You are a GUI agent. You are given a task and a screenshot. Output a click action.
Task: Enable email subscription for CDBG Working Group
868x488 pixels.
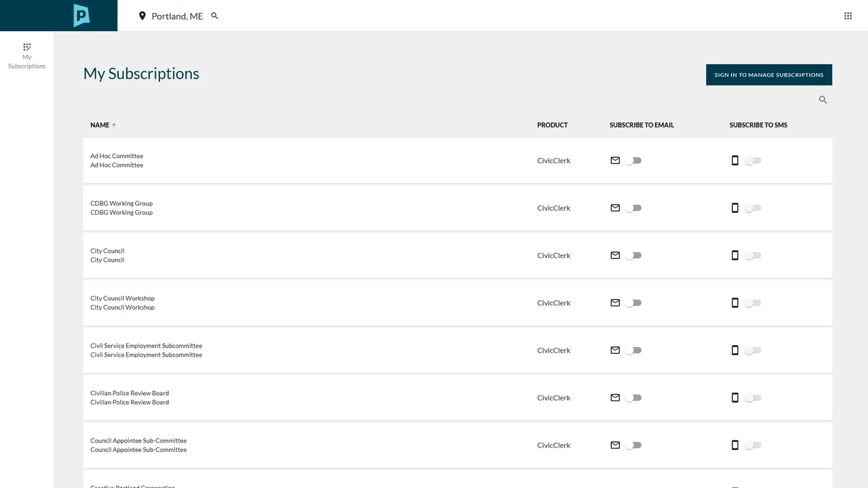click(633, 208)
